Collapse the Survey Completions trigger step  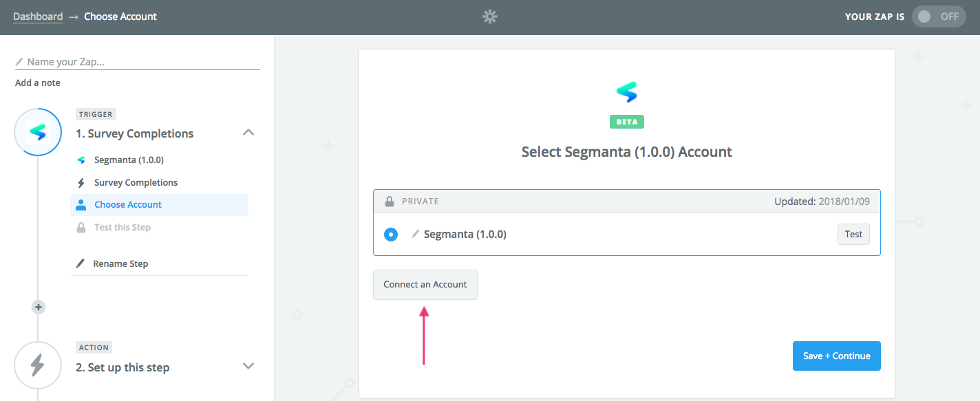point(249,132)
